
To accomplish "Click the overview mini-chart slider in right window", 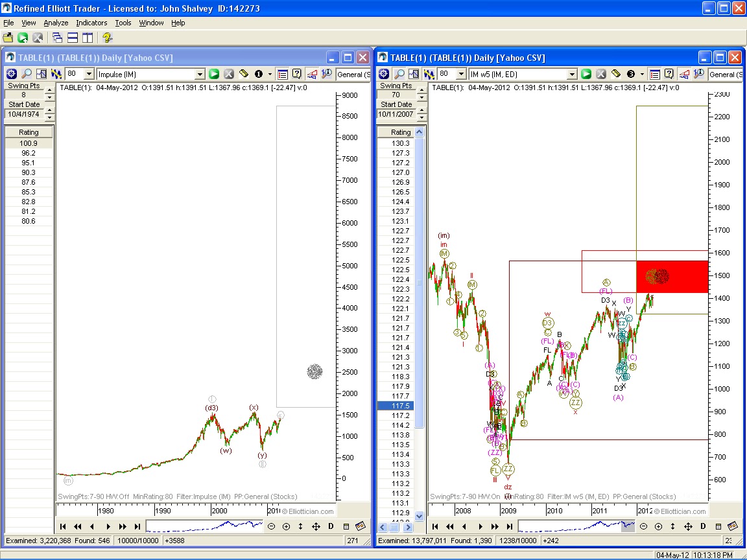I will (576, 526).
